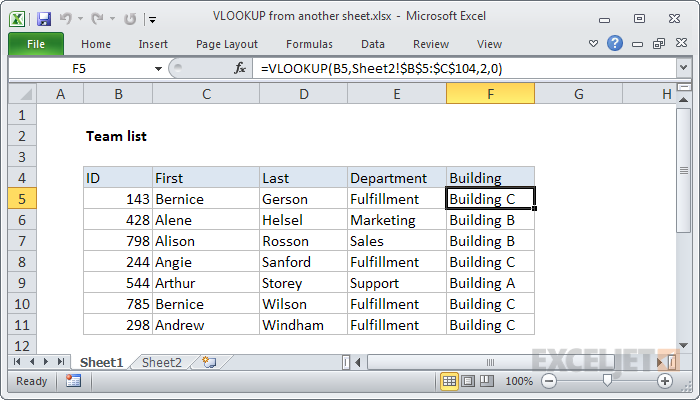Click the Save icon in Quick Access Toolbar
This screenshot has width=700, height=400.
43,18
